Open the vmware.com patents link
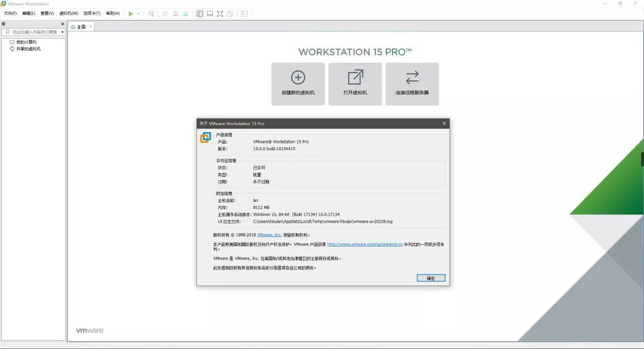This screenshot has height=349, width=644. 365,244
